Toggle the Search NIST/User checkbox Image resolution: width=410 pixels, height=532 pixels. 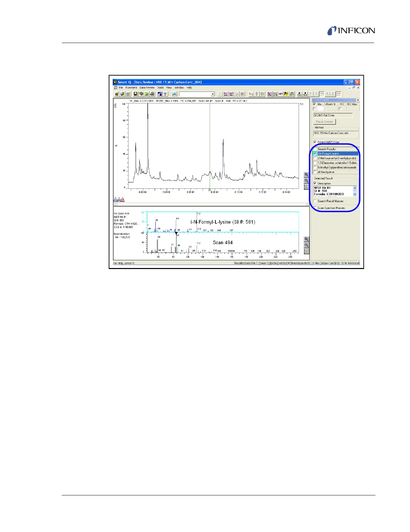click(315, 142)
